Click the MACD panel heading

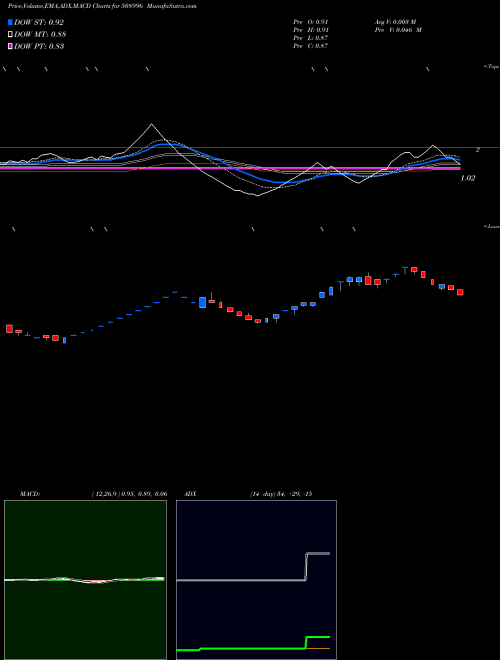pos(30,494)
